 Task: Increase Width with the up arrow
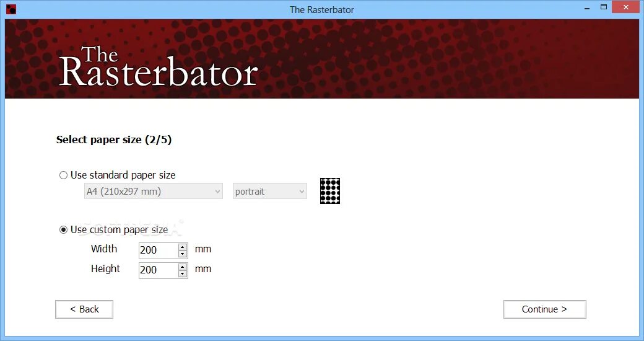pos(183,247)
